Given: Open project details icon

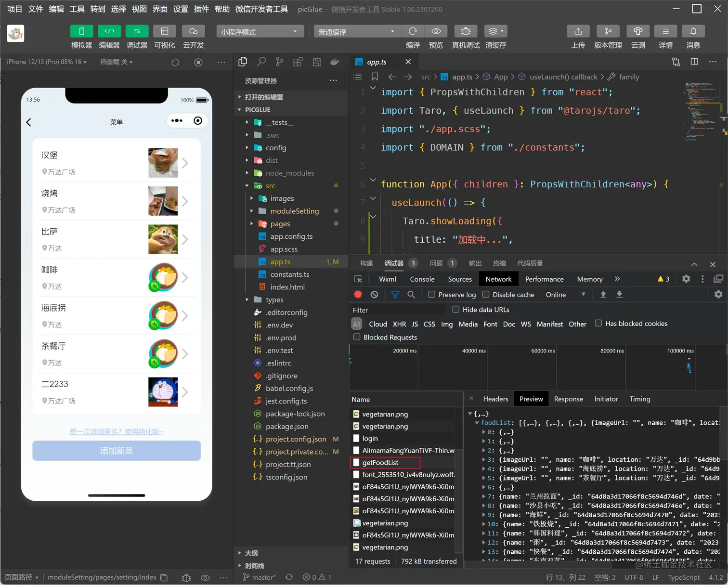Looking at the screenshot, I should pos(665,31).
